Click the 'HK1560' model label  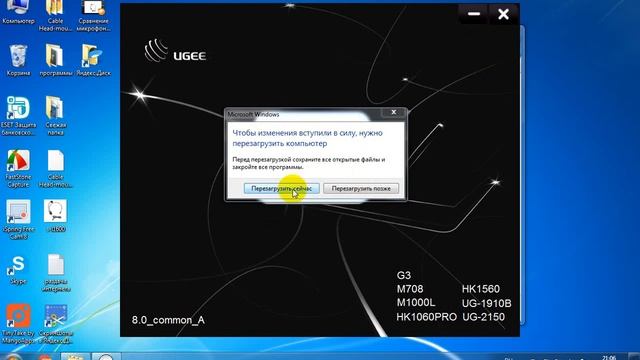pyautogui.click(x=480, y=289)
